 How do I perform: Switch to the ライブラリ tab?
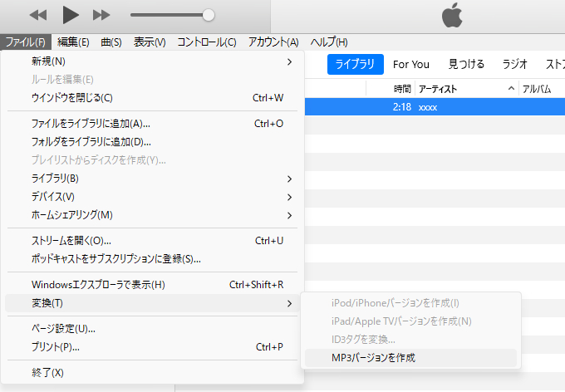tap(356, 65)
